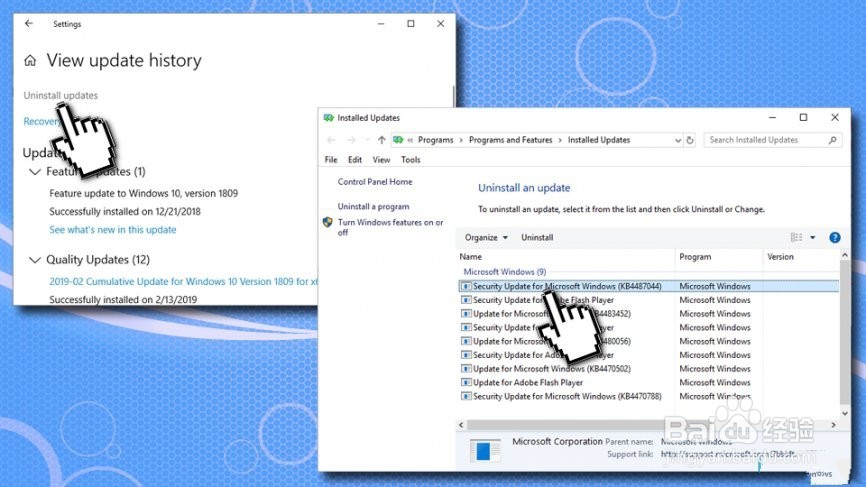Click Installed Updates window title icon

(329, 118)
